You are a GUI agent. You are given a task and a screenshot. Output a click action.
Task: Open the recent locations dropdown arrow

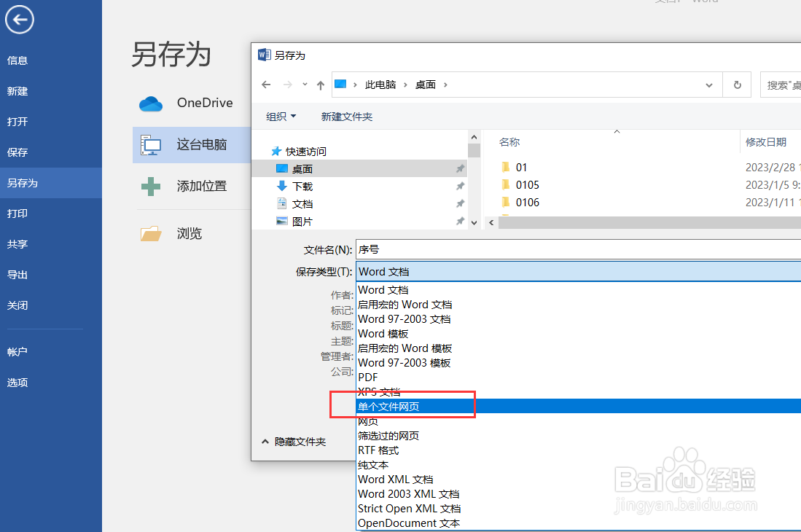pos(305,85)
